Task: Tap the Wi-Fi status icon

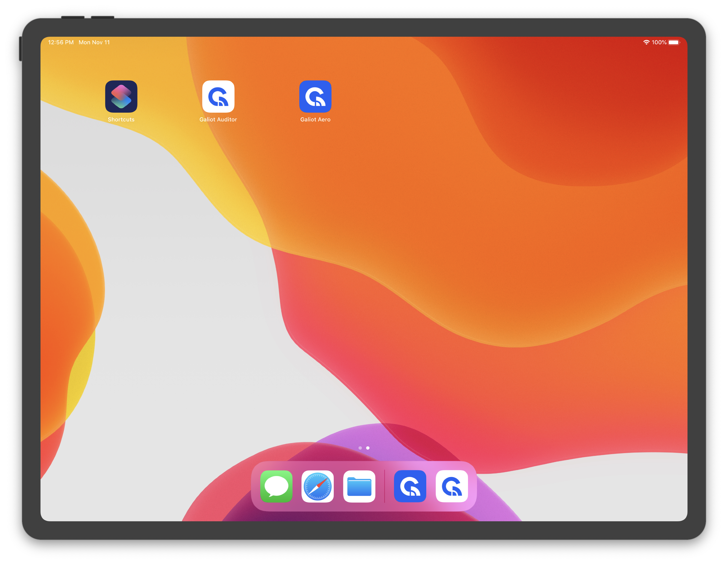Action: coord(646,42)
